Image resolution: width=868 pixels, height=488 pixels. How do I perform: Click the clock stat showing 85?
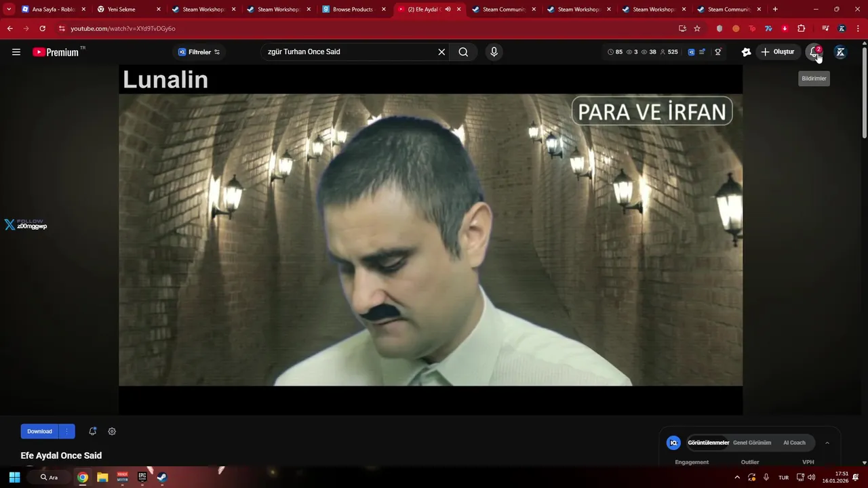point(615,52)
